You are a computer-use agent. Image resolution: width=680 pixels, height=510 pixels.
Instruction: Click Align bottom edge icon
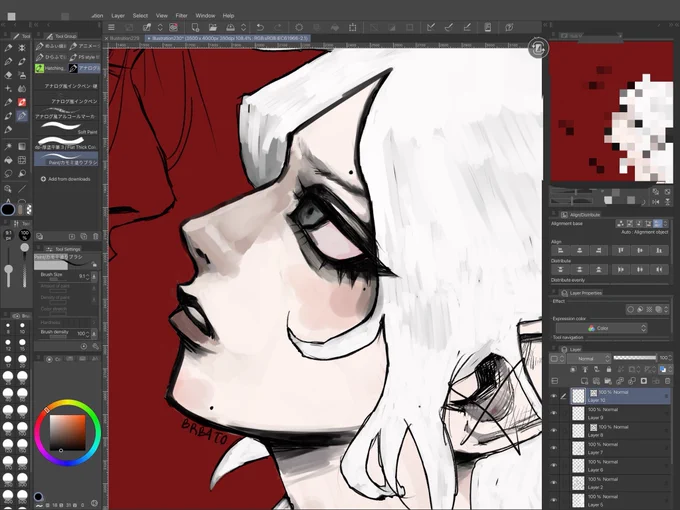pos(659,250)
